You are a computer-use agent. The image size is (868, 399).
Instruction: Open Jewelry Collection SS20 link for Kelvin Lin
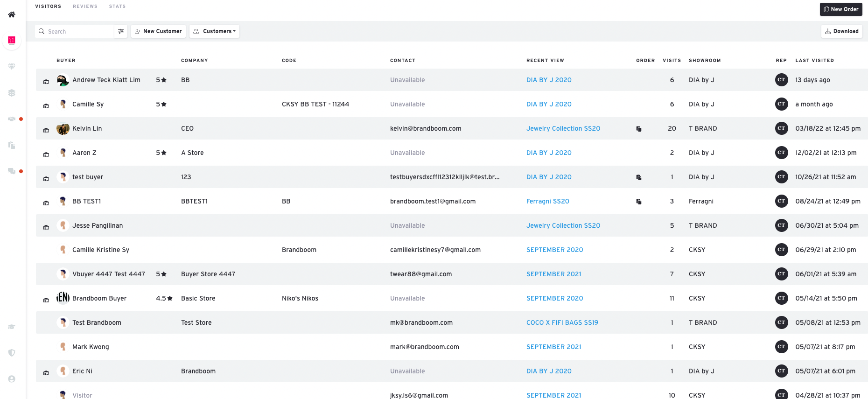(563, 128)
